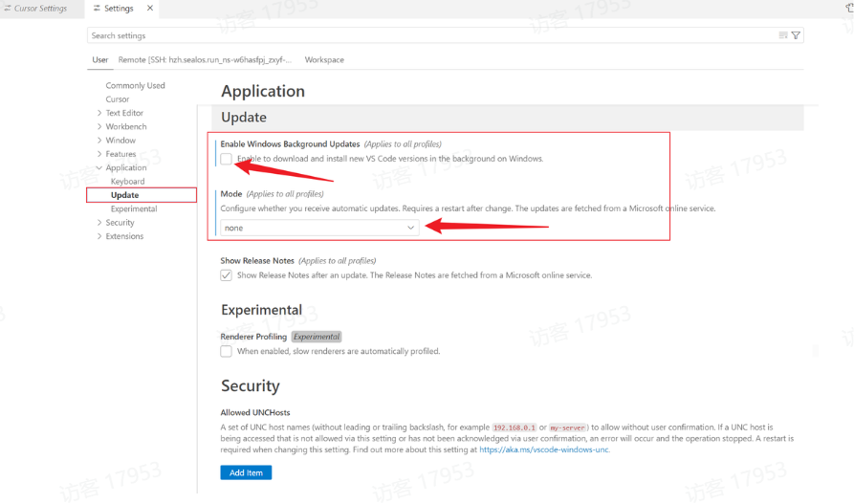Click the Security category label
This screenshot has width=854, height=504.
tap(120, 222)
